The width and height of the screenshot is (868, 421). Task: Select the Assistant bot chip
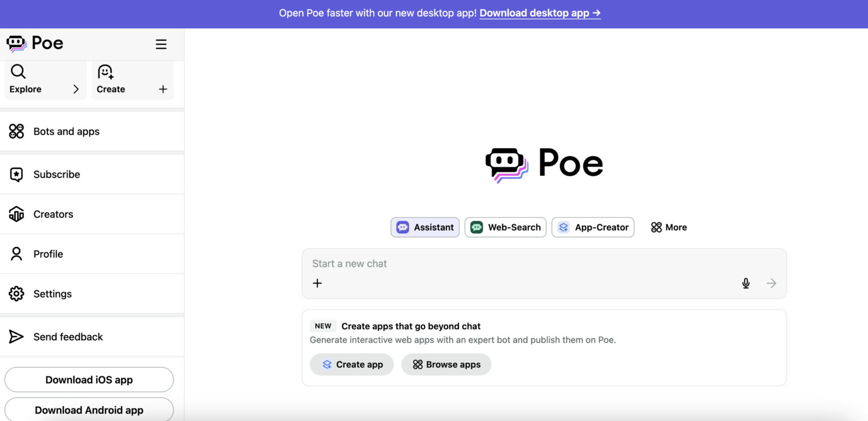point(425,227)
